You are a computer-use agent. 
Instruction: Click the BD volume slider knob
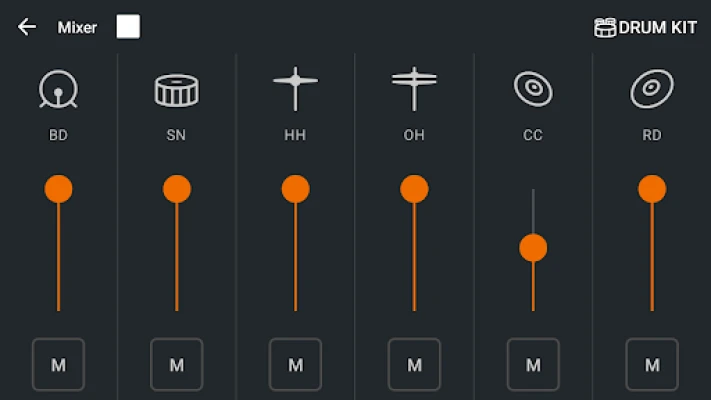(x=58, y=189)
